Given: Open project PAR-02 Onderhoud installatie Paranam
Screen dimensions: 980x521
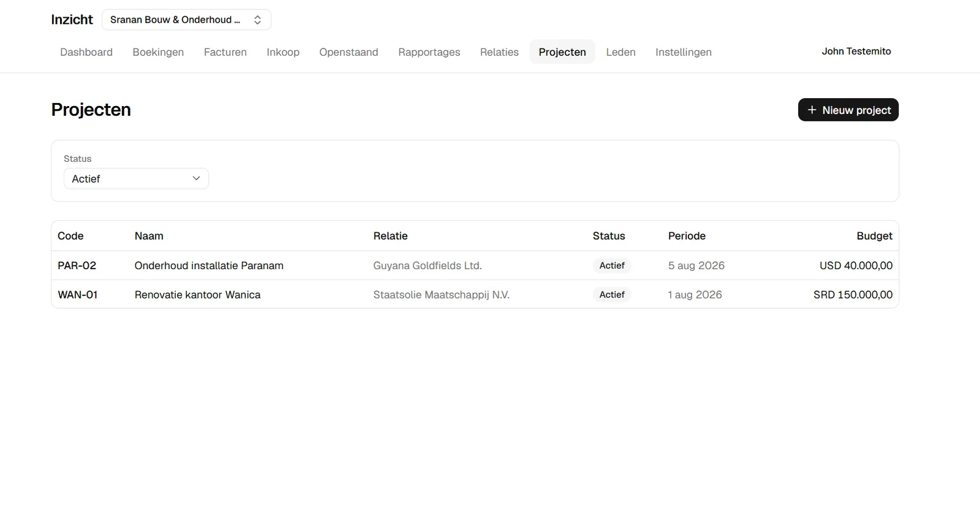Looking at the screenshot, I should pos(475,265).
